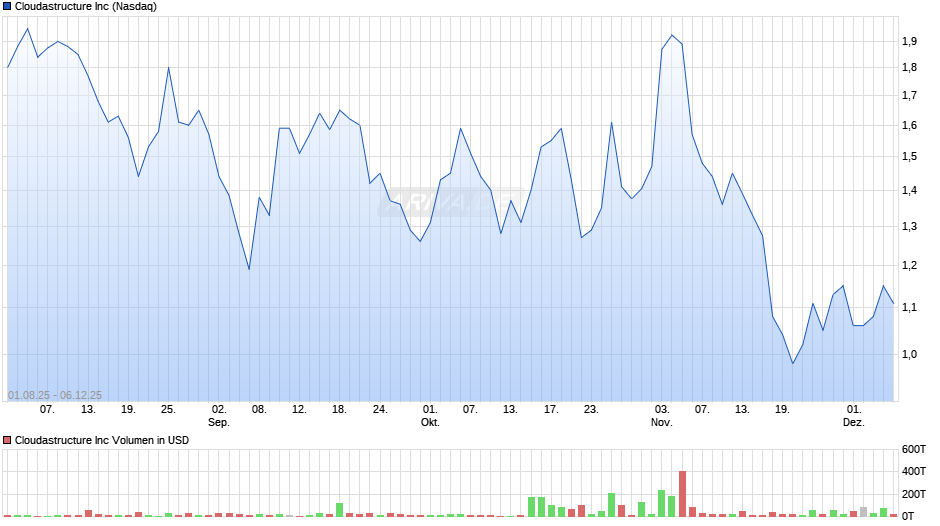Click the date range '01.08.25 - 06.12.25'
The image size is (940, 526).
tap(55, 395)
